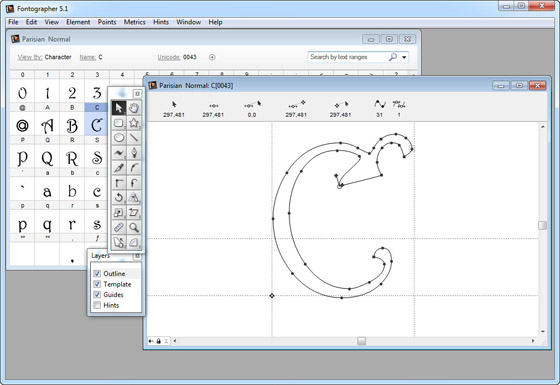Open the Hints menu

161,22
